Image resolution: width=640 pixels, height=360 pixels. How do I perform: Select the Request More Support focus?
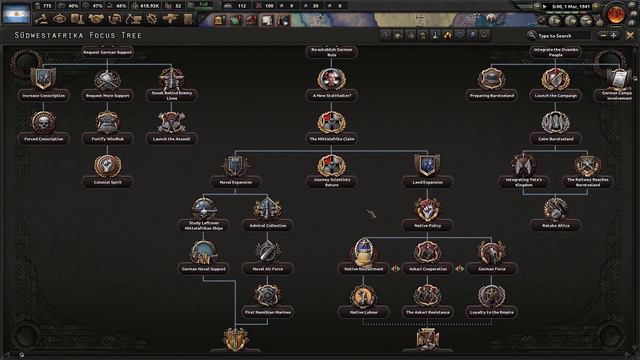(107, 84)
